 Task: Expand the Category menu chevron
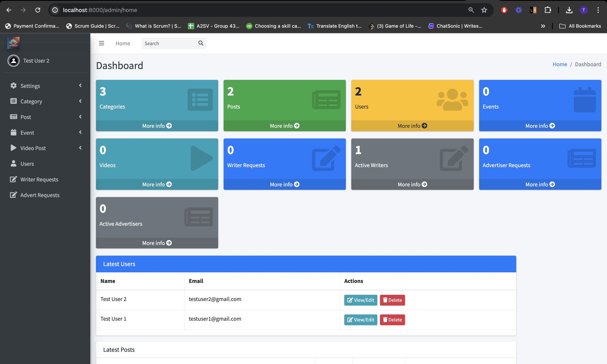[x=80, y=101]
